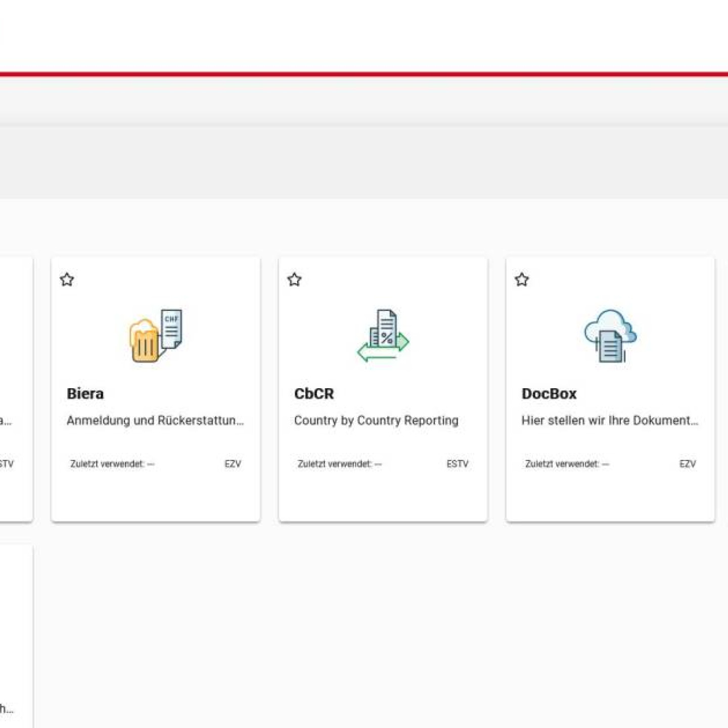
Task: Click 'Zuletzt verwendet' on CbCR card
Action: 340,464
